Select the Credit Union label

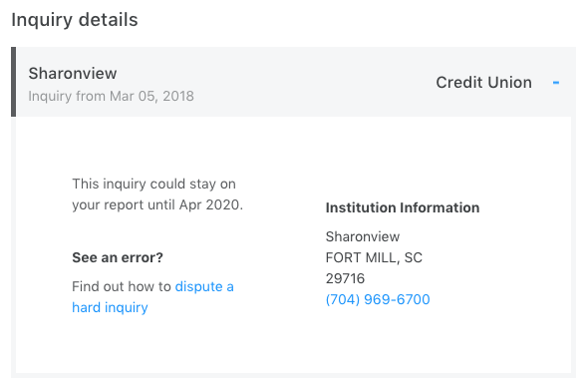[x=483, y=82]
